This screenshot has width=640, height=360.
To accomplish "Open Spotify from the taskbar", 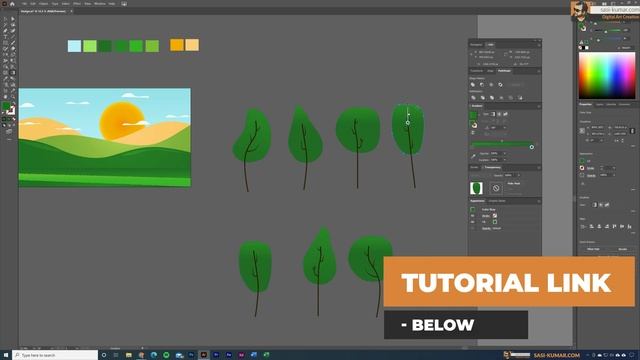I will coord(166,355).
